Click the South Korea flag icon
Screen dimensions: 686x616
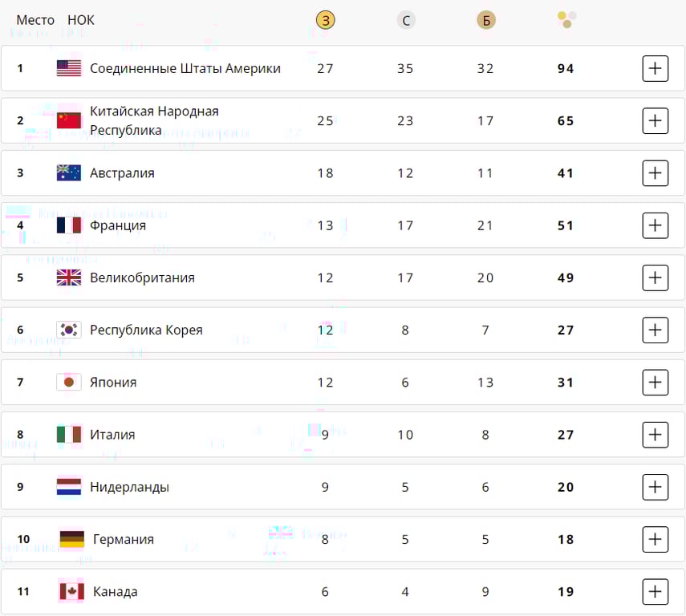click(69, 330)
